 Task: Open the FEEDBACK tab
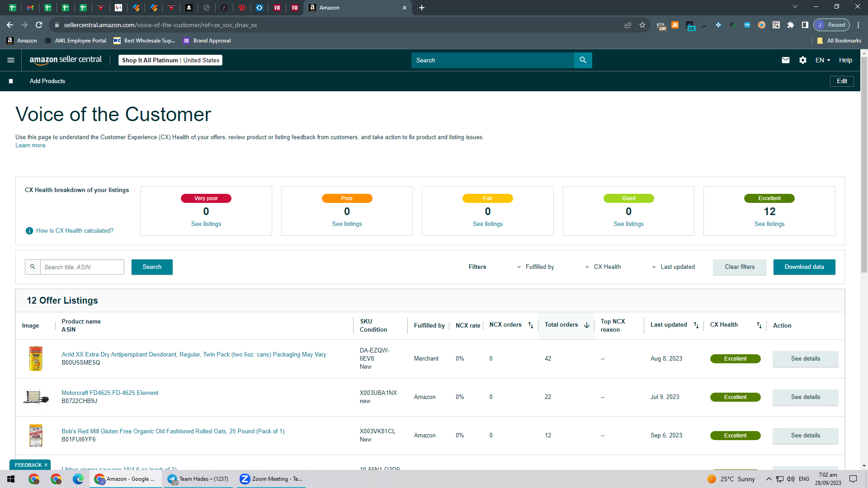tap(28, 465)
